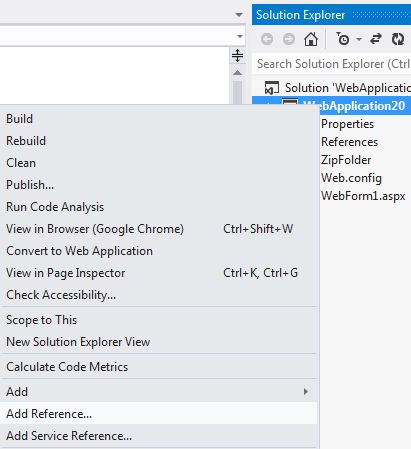
Task: Expand the Add submenu arrow
Action: pos(306,391)
